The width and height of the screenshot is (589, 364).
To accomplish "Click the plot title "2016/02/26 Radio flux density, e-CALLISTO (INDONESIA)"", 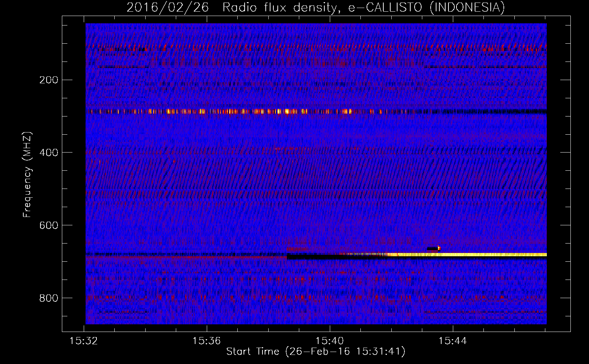I will tap(316, 7).
